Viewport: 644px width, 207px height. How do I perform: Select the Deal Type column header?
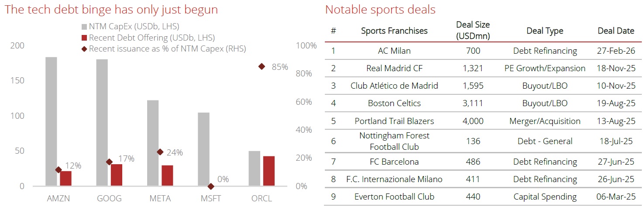(x=544, y=31)
